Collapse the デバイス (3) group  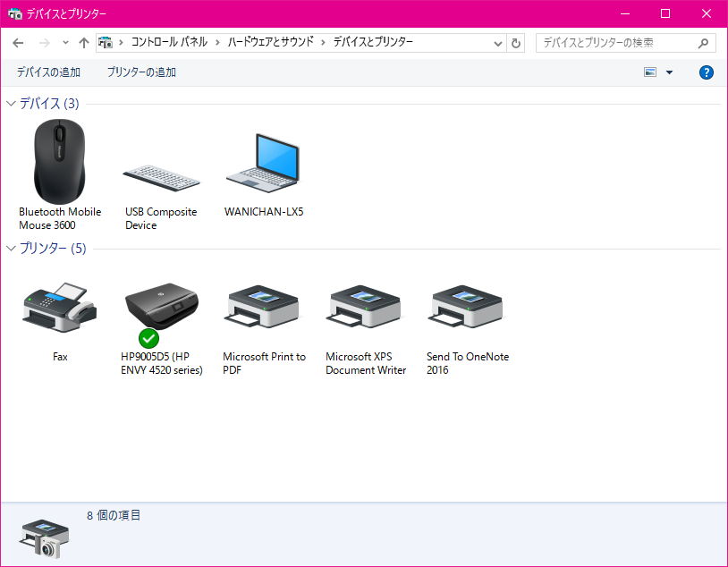tap(11, 103)
